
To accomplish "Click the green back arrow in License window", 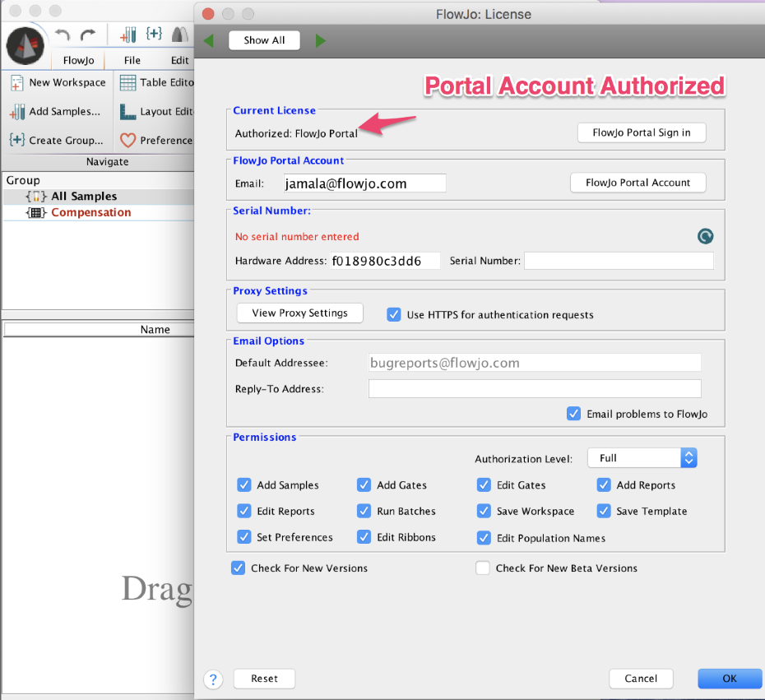I will pos(209,40).
